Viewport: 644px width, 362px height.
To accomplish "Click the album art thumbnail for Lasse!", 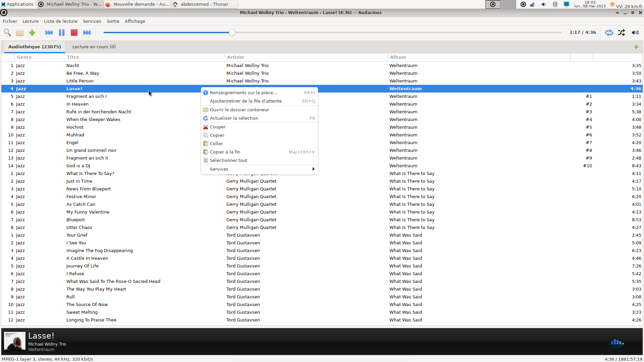I will tap(14, 341).
